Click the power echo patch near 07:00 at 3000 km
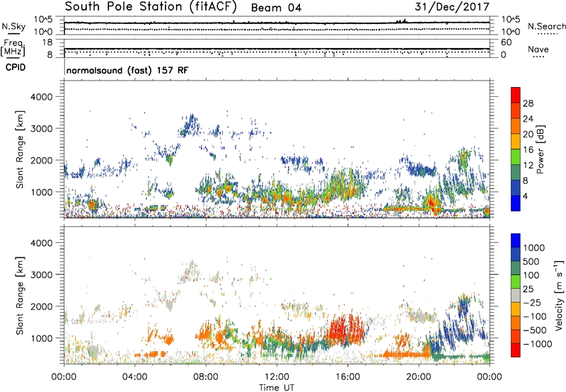The height and width of the screenshot is (392, 566). coord(190,125)
